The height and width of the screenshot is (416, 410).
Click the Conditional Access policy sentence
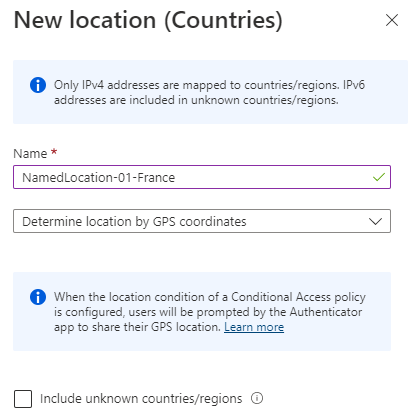tap(210, 304)
